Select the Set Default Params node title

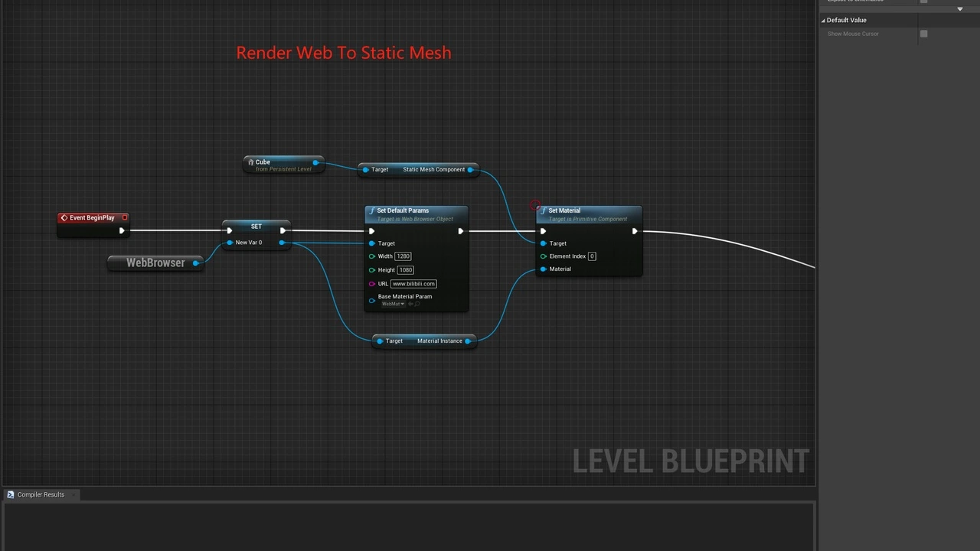coord(403,210)
